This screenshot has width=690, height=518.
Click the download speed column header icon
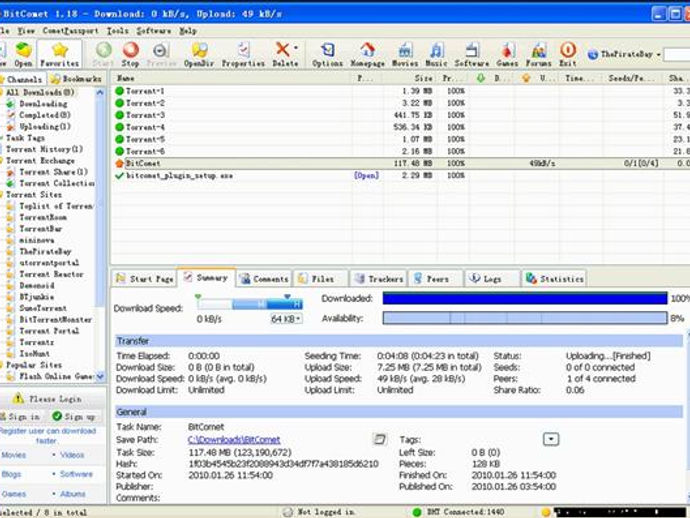481,78
